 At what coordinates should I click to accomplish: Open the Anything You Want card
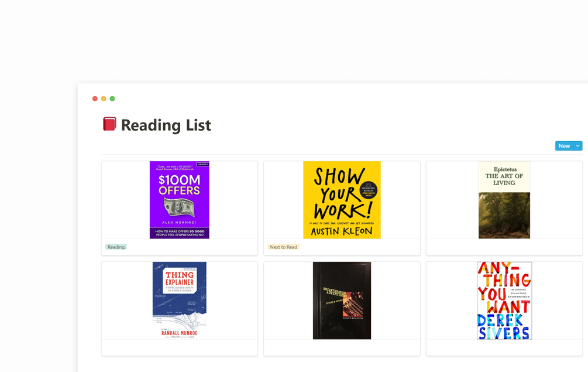pyautogui.click(x=504, y=308)
